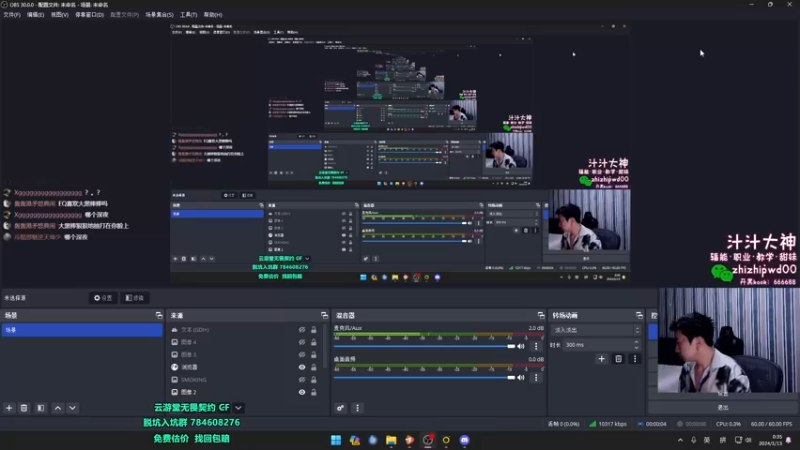This screenshot has width=800, height=450.
Task: Click taskbar clock showing 2024/1/13
Action: pos(770,440)
